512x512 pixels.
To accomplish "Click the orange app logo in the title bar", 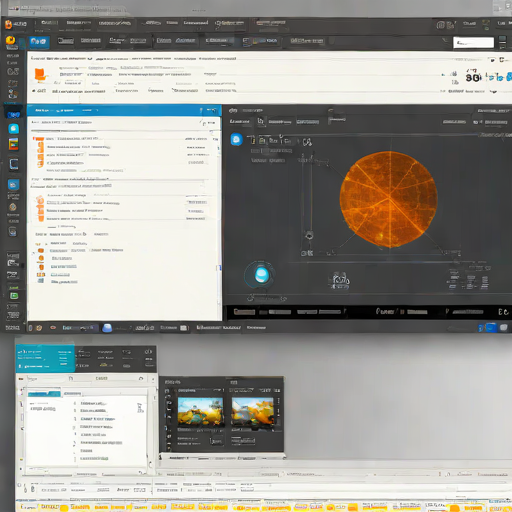I will [x=9, y=24].
